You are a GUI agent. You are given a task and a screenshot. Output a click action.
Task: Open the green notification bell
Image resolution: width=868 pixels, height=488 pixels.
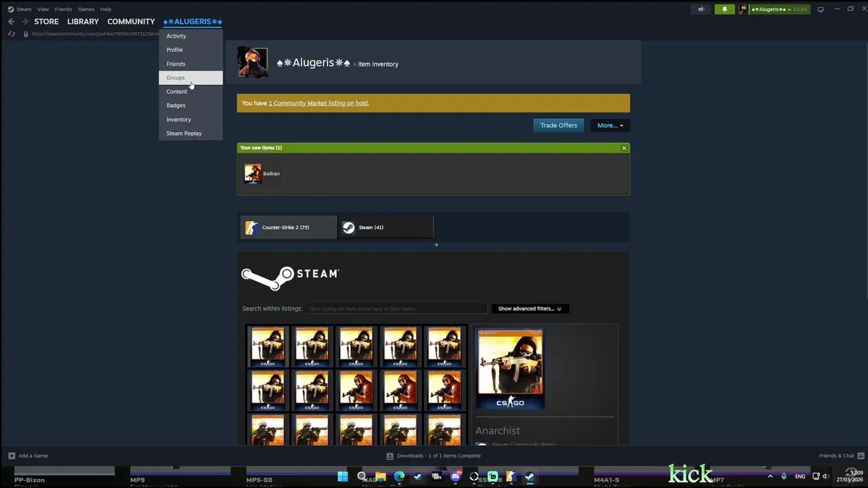pyautogui.click(x=724, y=9)
